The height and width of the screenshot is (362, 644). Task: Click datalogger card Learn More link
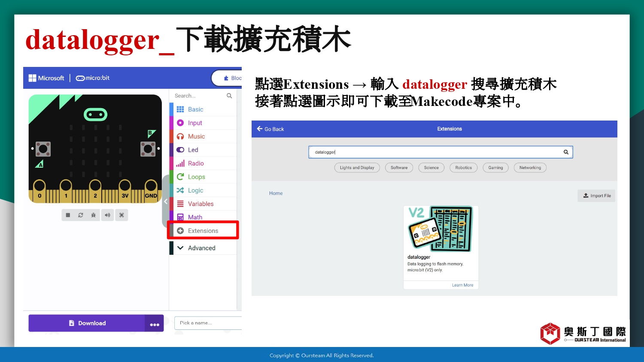[462, 285]
